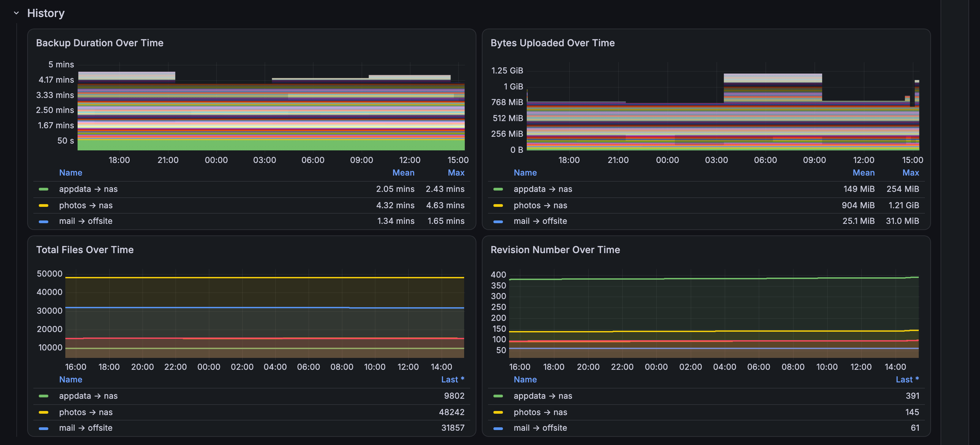
Task: Isolate photos → nas series in Total Files
Action: 86,412
